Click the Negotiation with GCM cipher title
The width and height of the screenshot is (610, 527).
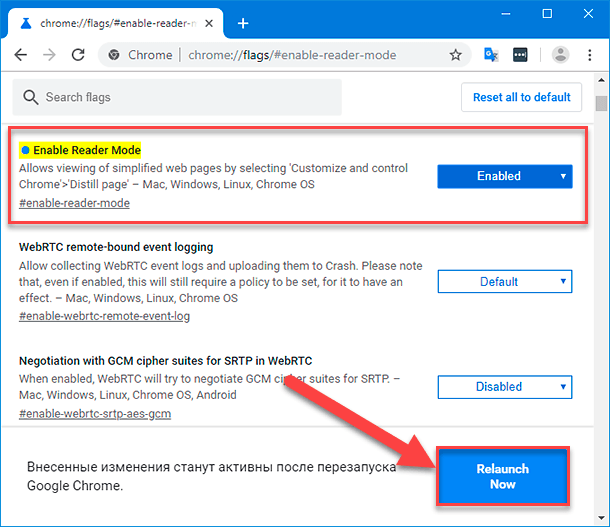(165, 361)
